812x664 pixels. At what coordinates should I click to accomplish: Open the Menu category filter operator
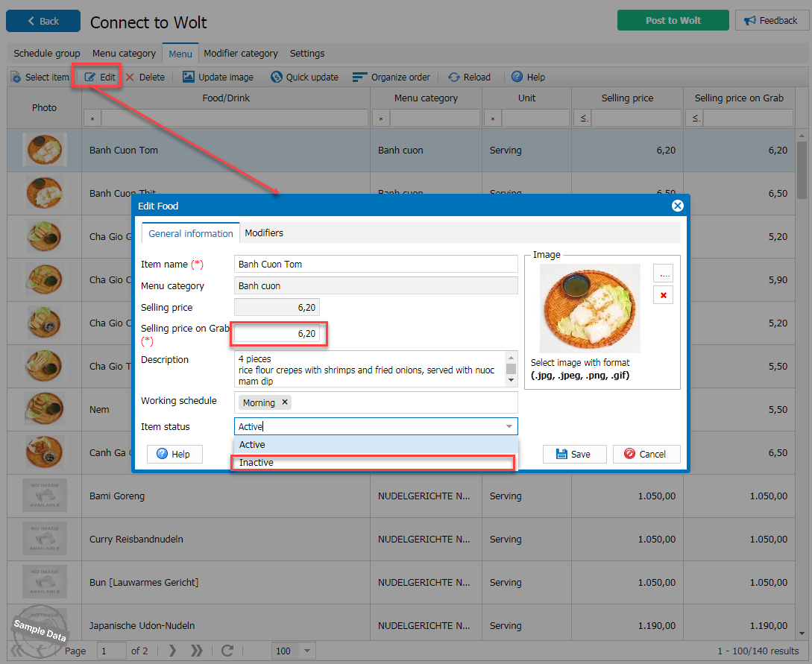point(380,118)
